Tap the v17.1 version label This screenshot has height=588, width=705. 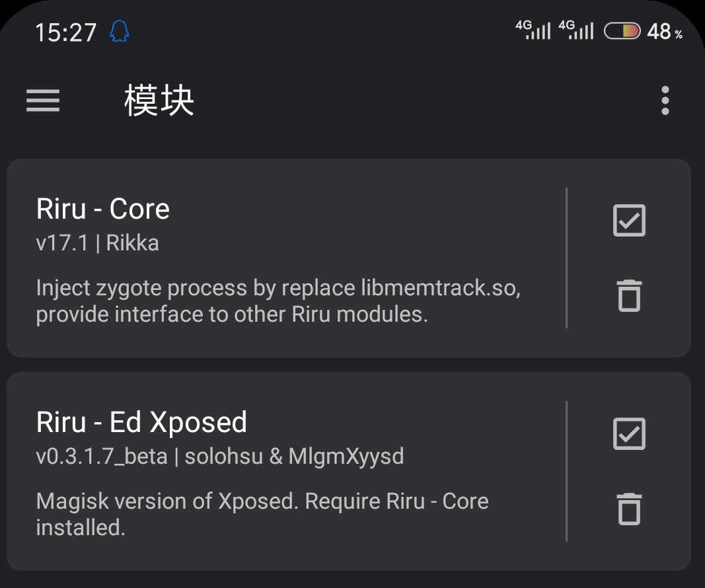tap(62, 243)
